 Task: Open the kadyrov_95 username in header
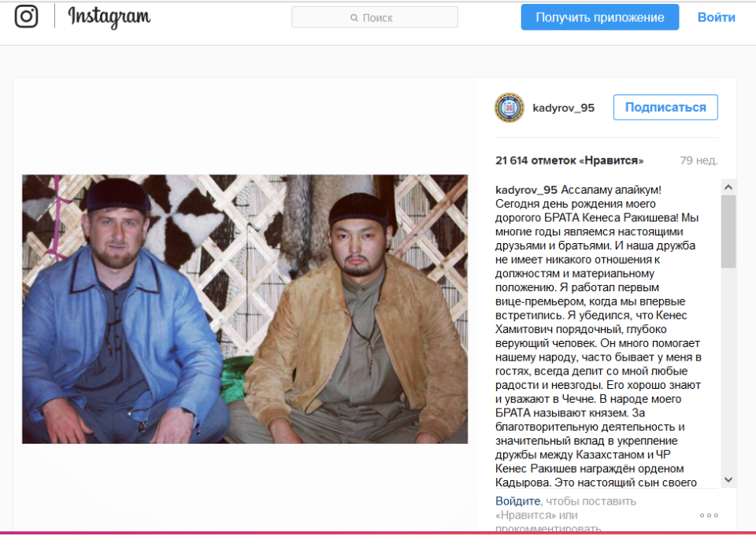pos(563,108)
